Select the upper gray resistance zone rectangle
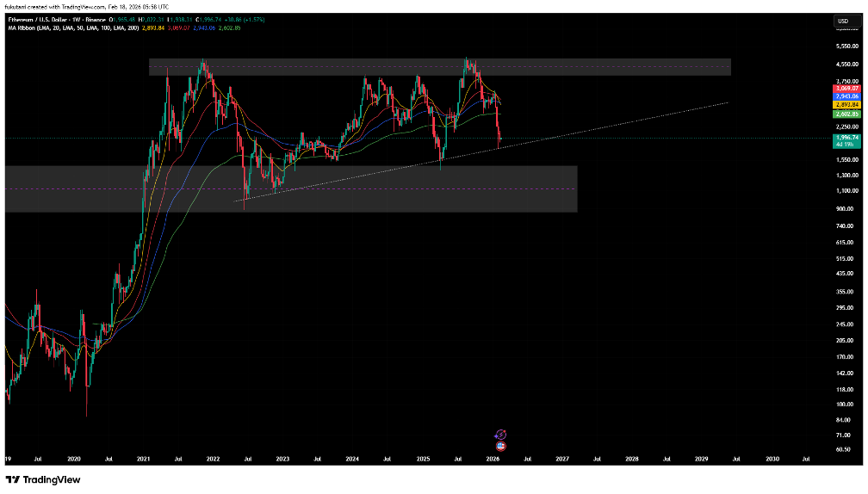Viewport: 868px width, 494px height. 439,67
